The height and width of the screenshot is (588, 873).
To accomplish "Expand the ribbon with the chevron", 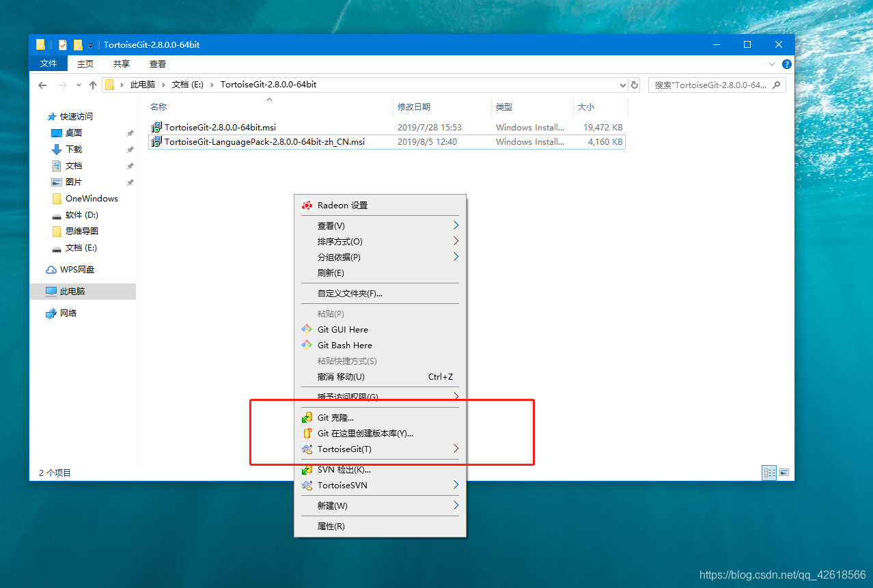I will 772,64.
